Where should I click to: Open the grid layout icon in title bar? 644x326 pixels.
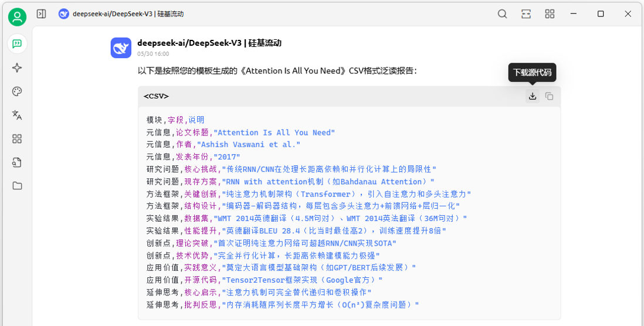pyautogui.click(x=550, y=14)
